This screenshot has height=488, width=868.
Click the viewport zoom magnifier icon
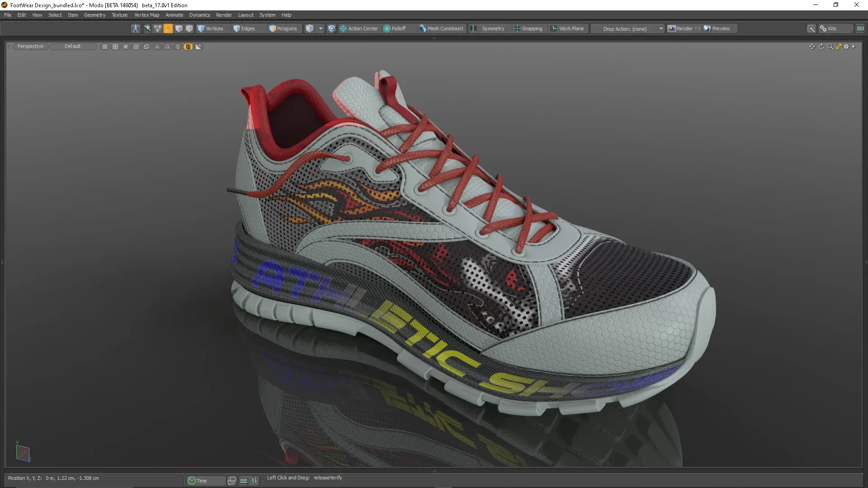pos(830,47)
